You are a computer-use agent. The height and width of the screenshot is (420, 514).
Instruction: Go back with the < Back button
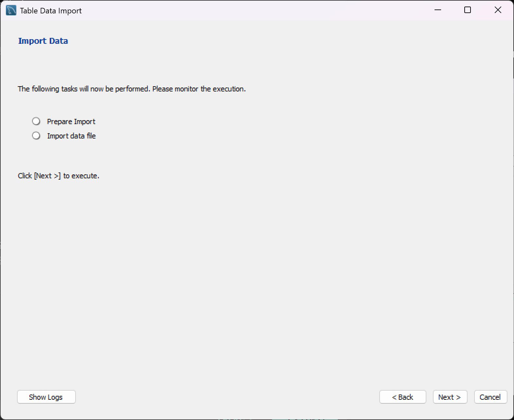coord(403,397)
